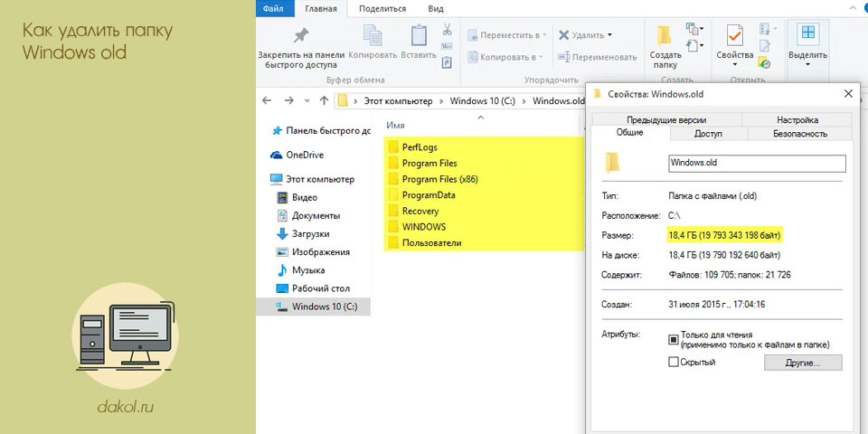The image size is (868, 434).
Task: Select the Recovery folder icon
Action: pyautogui.click(x=393, y=211)
